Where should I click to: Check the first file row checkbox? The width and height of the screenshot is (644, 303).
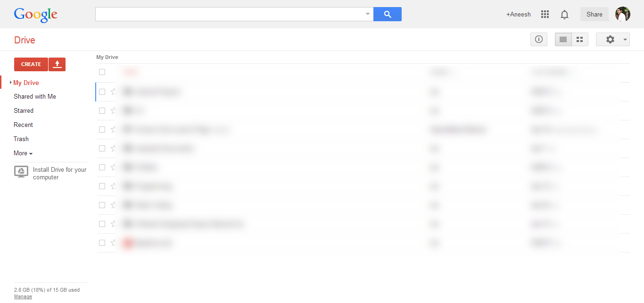pyautogui.click(x=102, y=92)
